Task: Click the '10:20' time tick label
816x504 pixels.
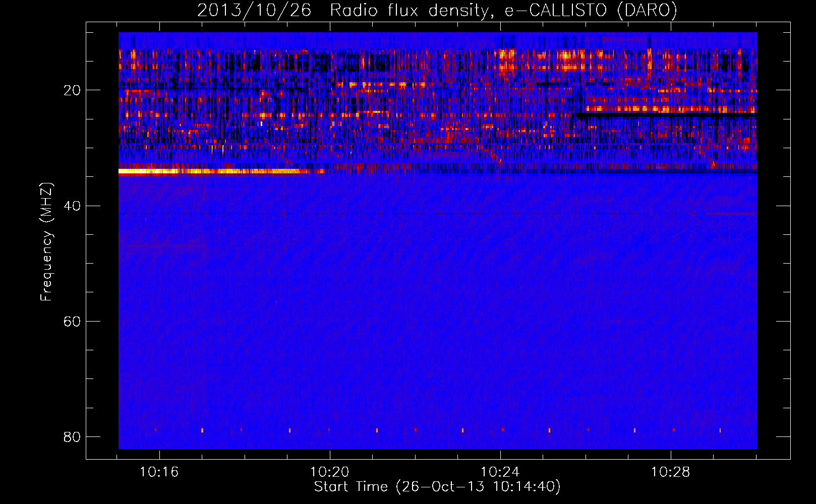Action: coord(330,472)
